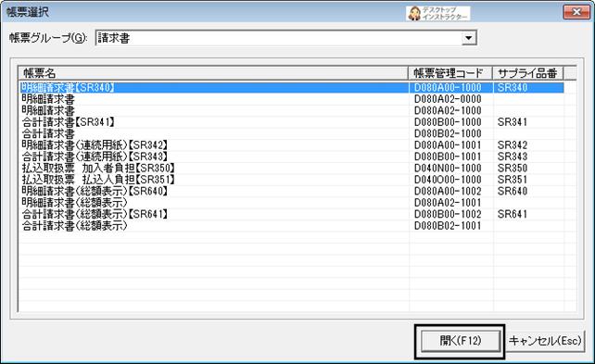Select row with code D080A02-0000

(291, 99)
